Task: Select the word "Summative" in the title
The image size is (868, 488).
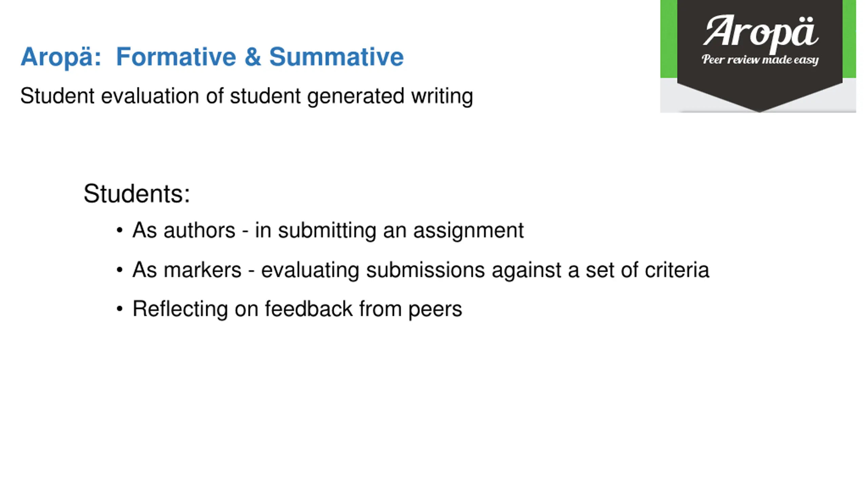Action: tap(336, 57)
